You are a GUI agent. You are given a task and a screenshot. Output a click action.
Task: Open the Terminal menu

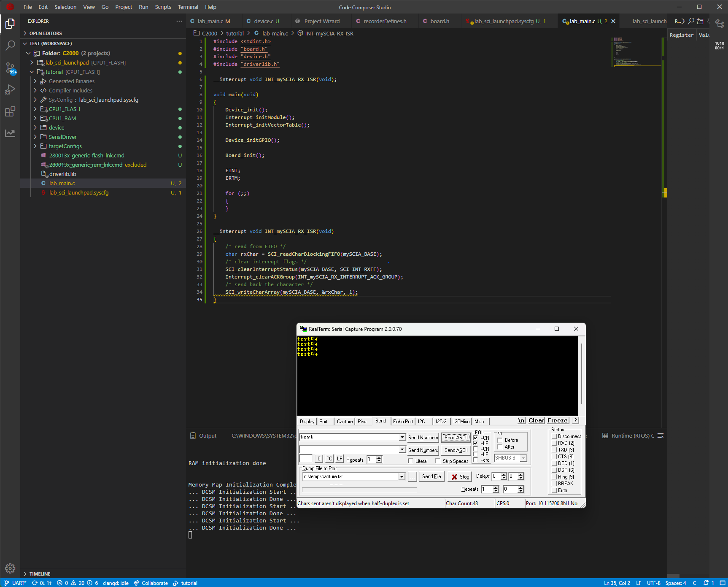coord(188,7)
